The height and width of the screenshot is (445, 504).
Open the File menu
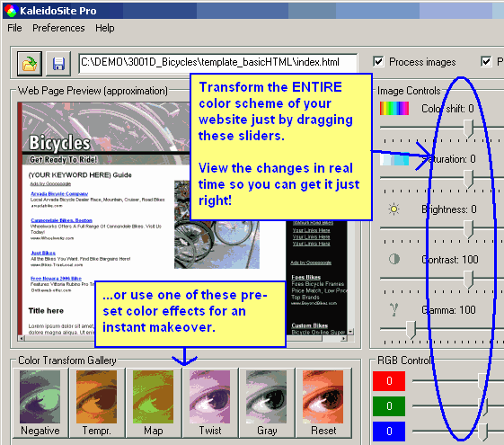tap(14, 28)
